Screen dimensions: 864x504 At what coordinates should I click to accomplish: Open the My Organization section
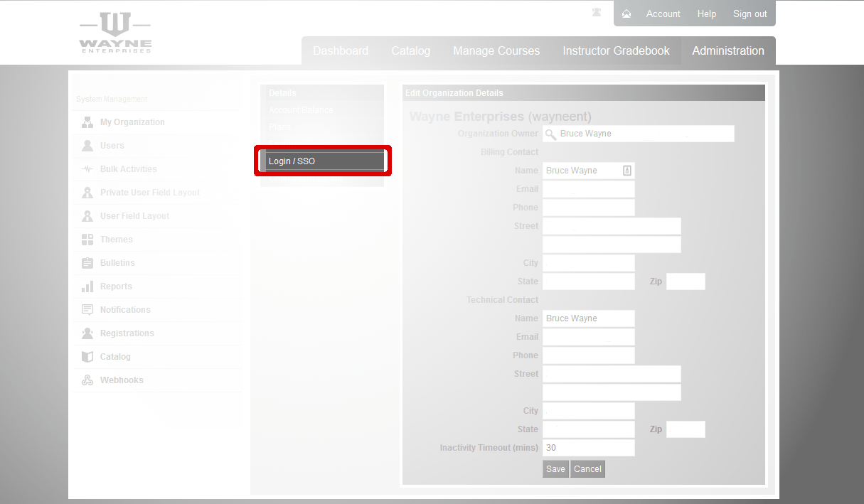pyautogui.click(x=132, y=122)
